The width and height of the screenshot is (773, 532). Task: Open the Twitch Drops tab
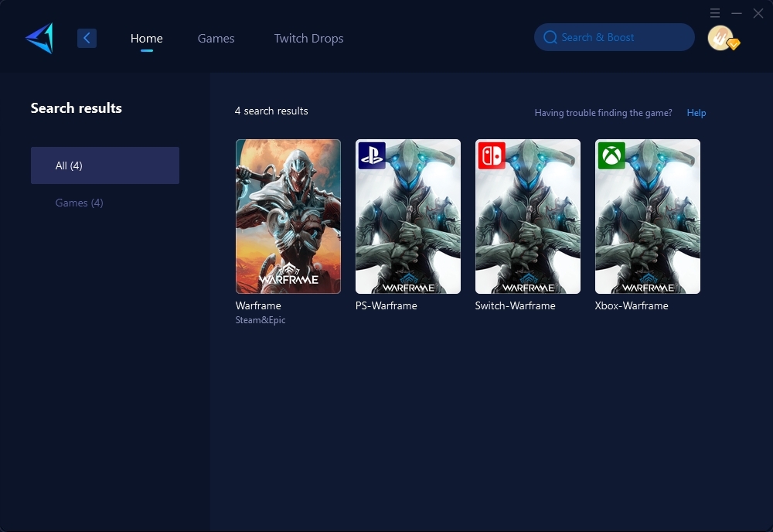tap(308, 39)
